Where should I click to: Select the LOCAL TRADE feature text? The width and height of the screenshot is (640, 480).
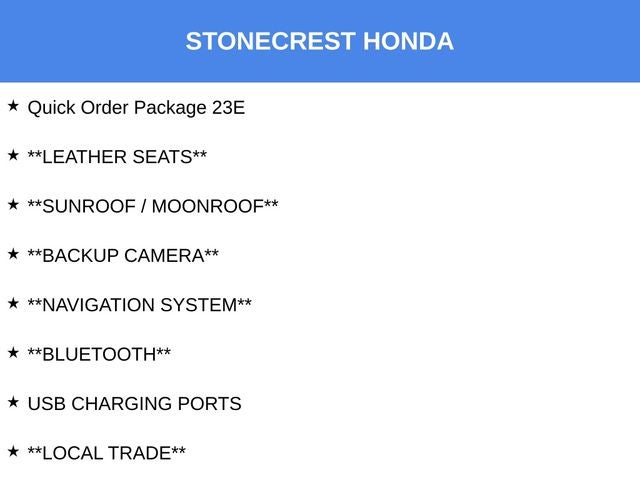tap(106, 453)
